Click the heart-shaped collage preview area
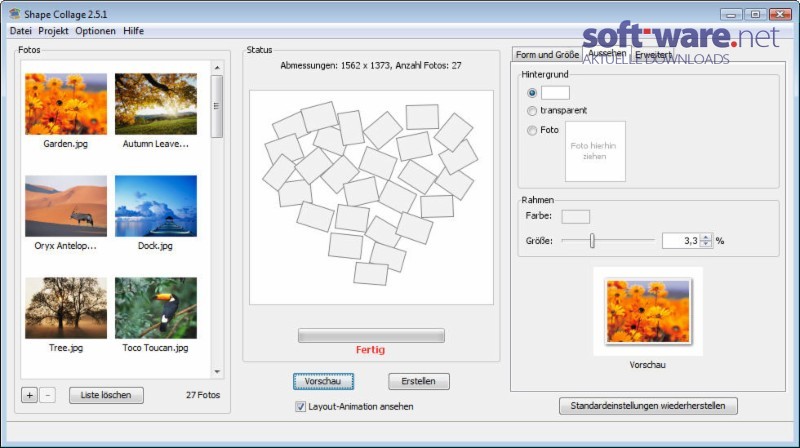Viewport: 800px width, 448px height. point(371,197)
